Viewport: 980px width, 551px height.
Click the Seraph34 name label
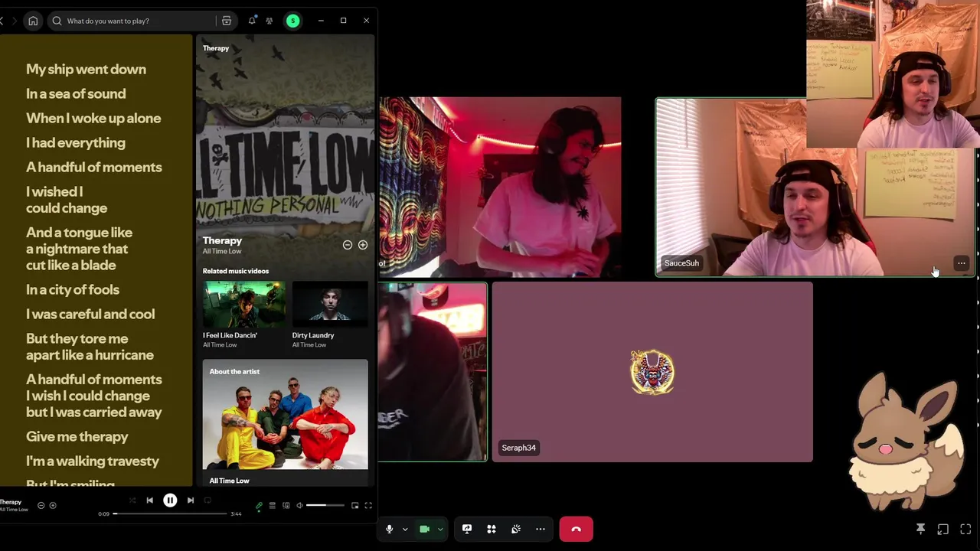point(519,448)
